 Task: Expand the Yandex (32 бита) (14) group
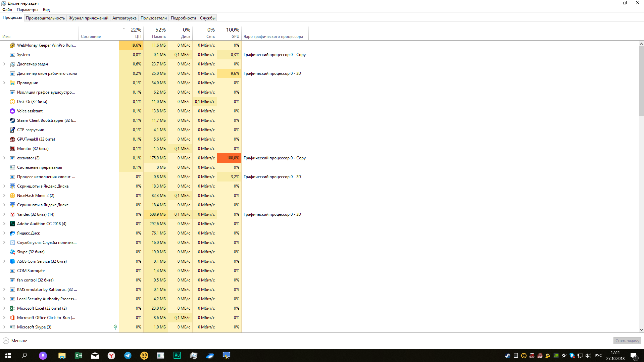click(x=4, y=214)
